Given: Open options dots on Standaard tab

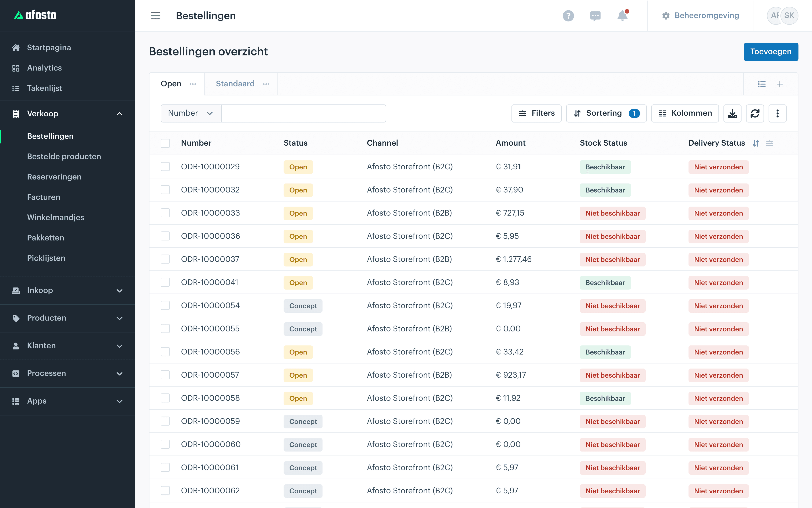Looking at the screenshot, I should click(266, 84).
